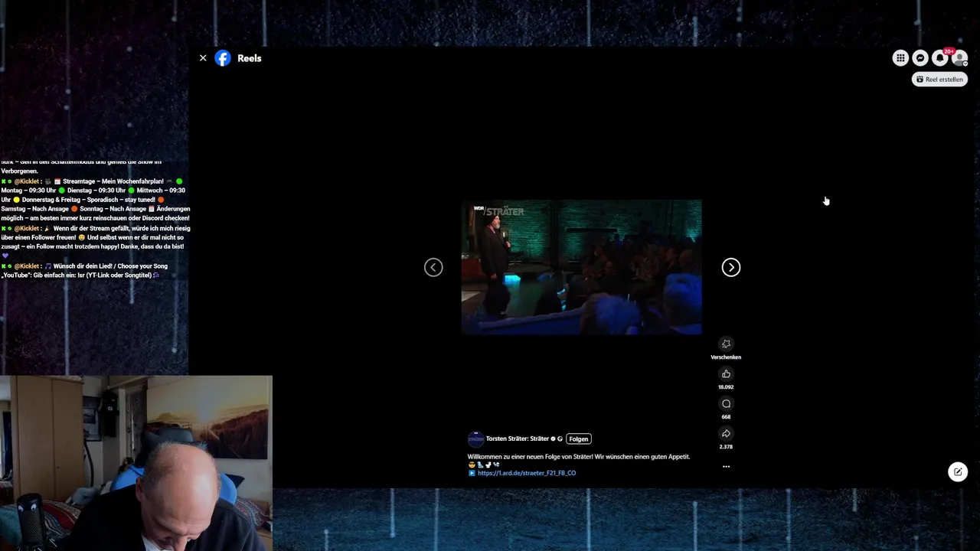The image size is (980, 551).
Task: Click the Reels title text
Action: tap(249, 58)
